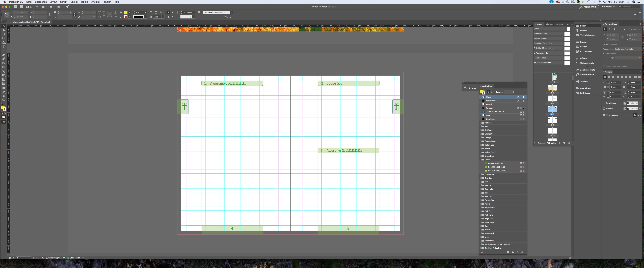Select the Zoom magnifier tool
The image size is (644, 268).
4,100
